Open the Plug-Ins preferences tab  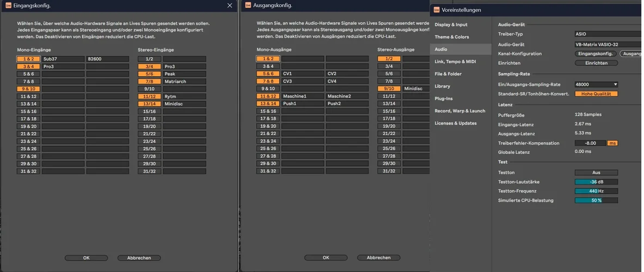coord(444,98)
